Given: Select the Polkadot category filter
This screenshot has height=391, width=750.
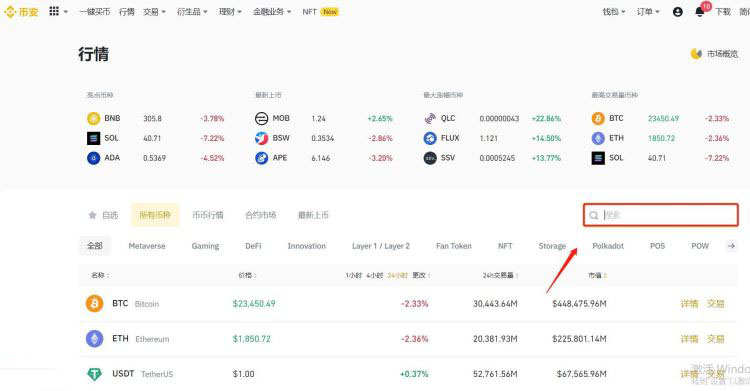Looking at the screenshot, I should [608, 246].
